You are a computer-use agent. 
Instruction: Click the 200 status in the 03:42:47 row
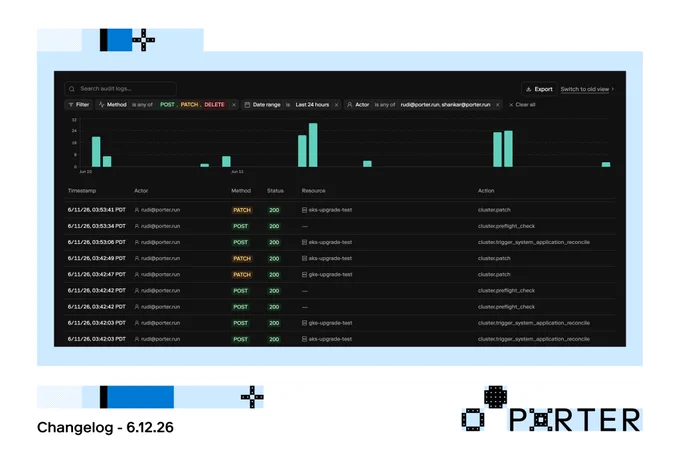274,275
